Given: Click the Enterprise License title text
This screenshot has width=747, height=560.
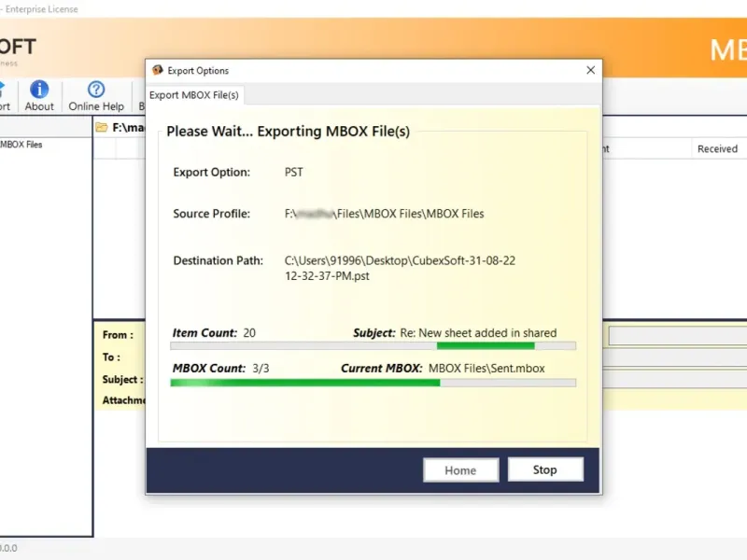Looking at the screenshot, I should click(41, 9).
